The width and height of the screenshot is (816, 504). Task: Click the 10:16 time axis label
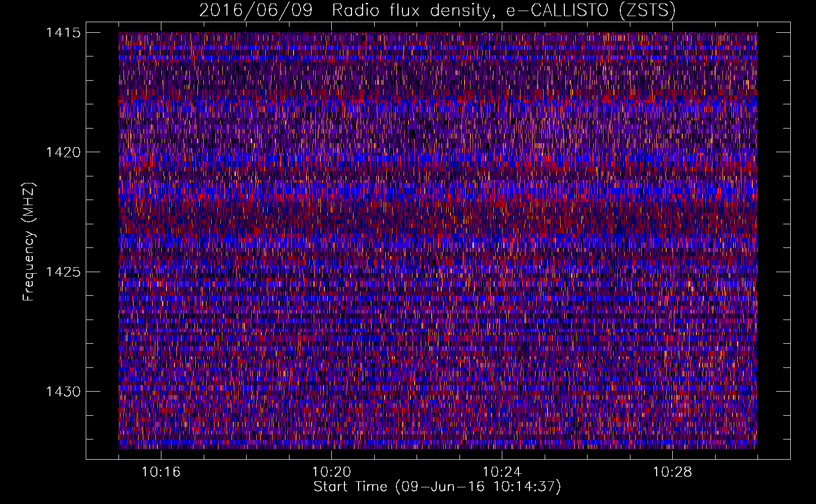point(161,472)
